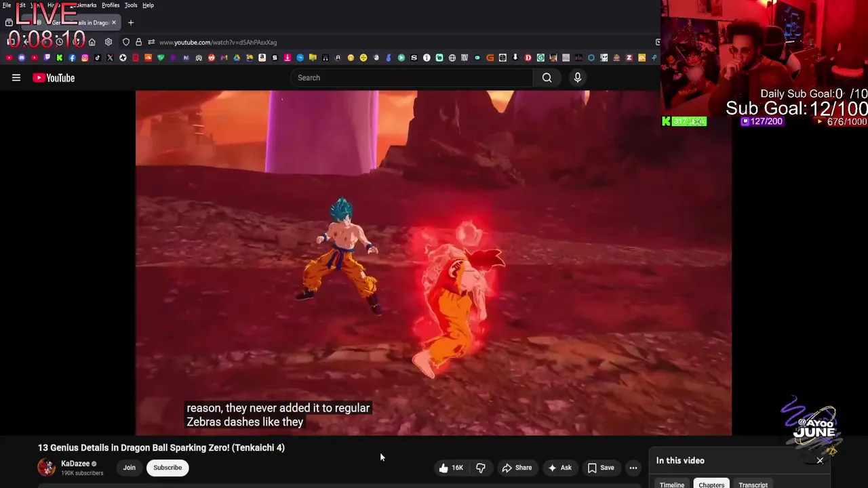Viewport: 868px width, 488px height.
Task: Click the padlock site security icon
Action: [x=138, y=42]
